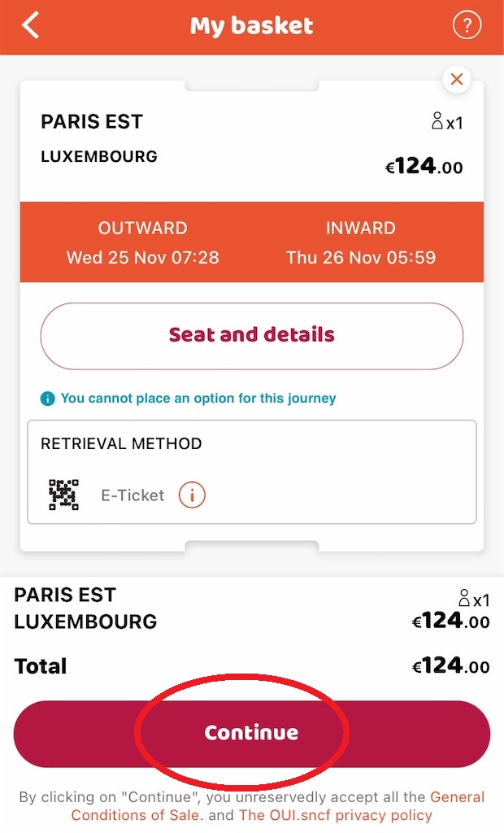Remove ticket with orange X icon

point(456,79)
